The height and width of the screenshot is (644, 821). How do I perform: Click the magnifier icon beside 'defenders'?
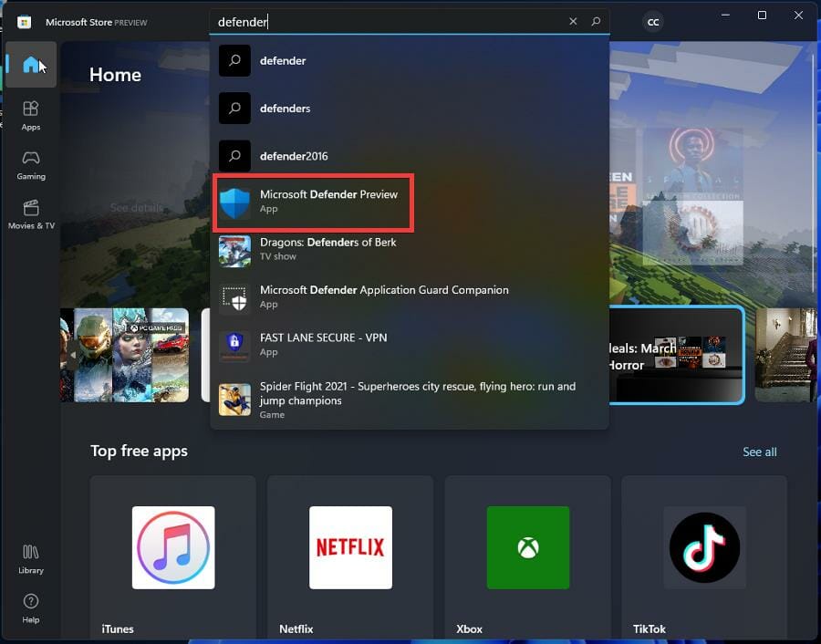[x=234, y=109]
